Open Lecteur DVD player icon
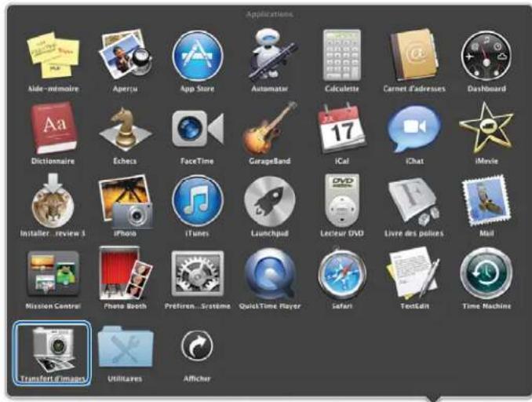This screenshot has height=402, width=532. [342, 200]
